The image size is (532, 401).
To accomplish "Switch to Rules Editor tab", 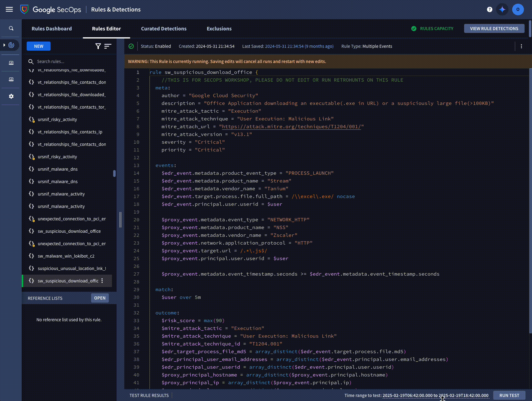I will click(x=106, y=29).
